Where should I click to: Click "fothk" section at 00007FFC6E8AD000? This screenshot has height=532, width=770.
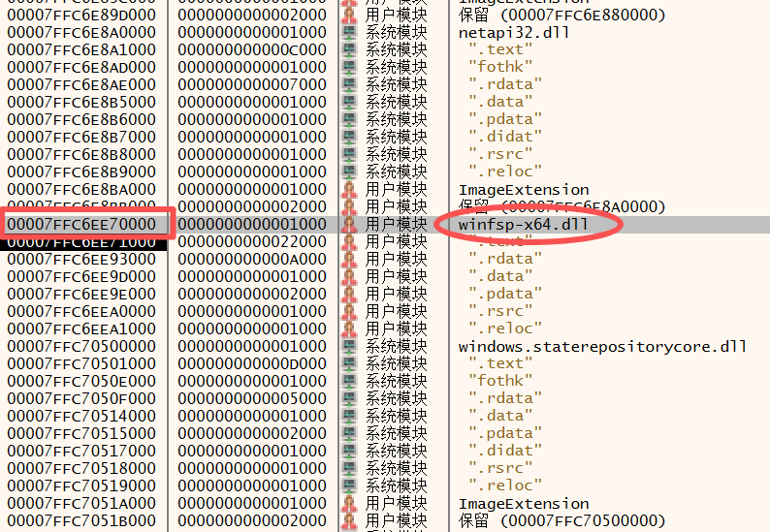click(x=499, y=67)
